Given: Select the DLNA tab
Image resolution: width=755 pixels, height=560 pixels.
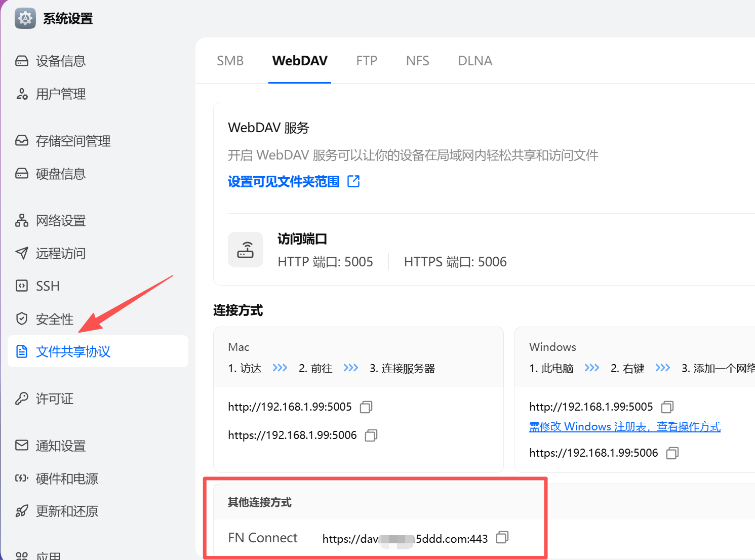Looking at the screenshot, I should pyautogui.click(x=475, y=61).
